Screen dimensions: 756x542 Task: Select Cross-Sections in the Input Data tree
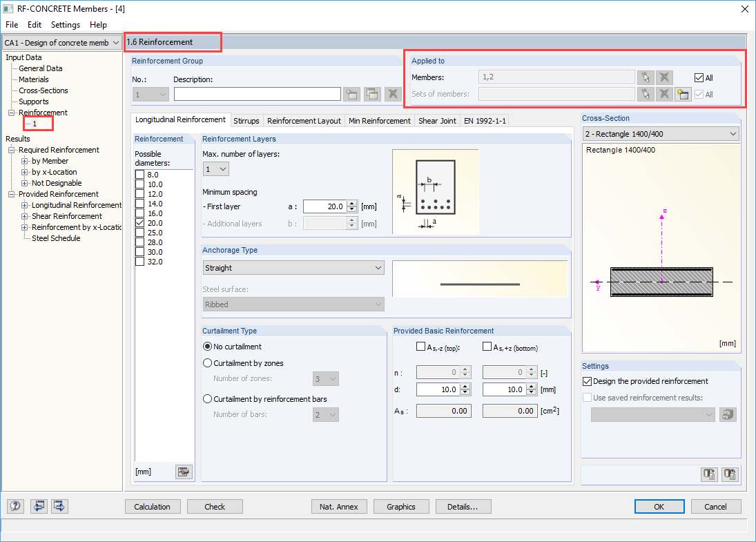tap(43, 90)
